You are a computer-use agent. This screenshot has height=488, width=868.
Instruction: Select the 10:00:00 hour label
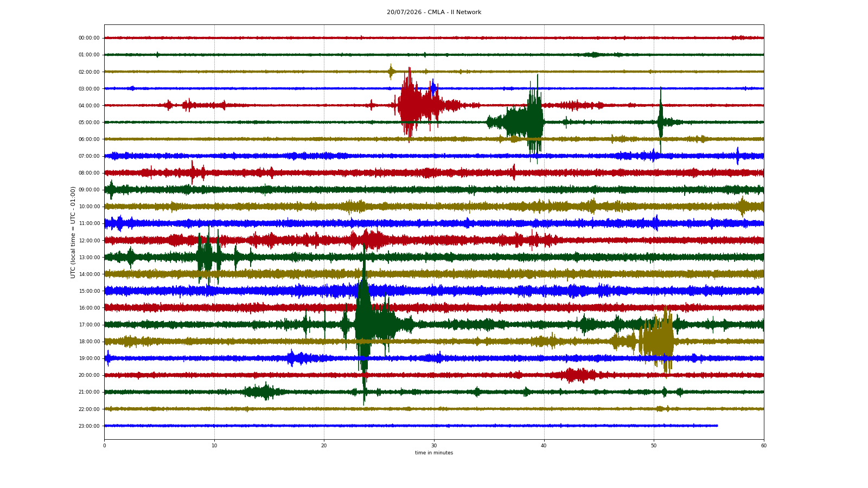89,207
